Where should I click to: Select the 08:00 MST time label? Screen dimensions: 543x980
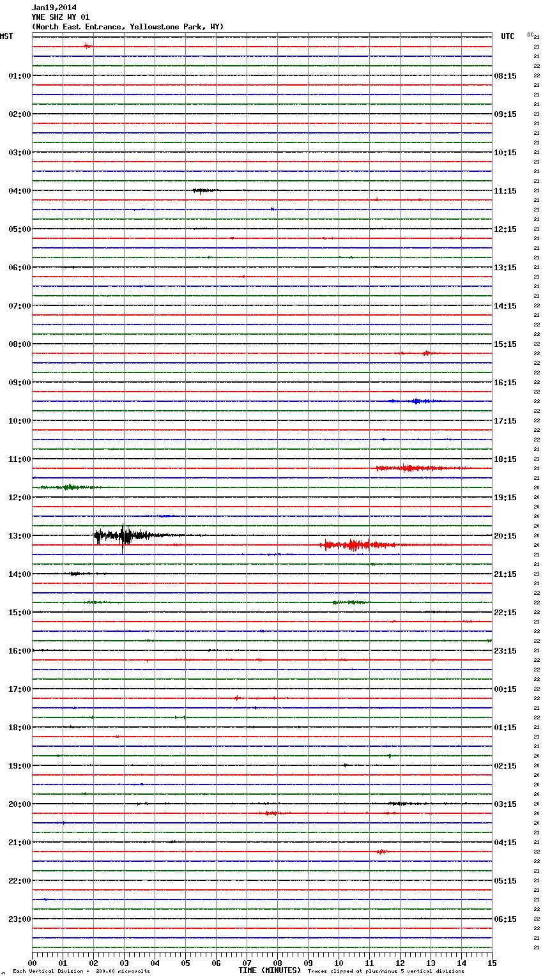(x=20, y=344)
